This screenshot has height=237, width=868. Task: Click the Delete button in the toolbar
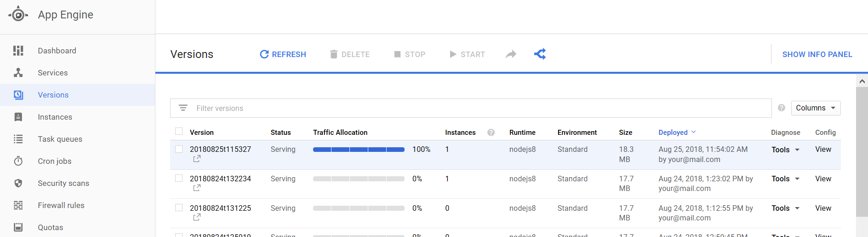(350, 54)
